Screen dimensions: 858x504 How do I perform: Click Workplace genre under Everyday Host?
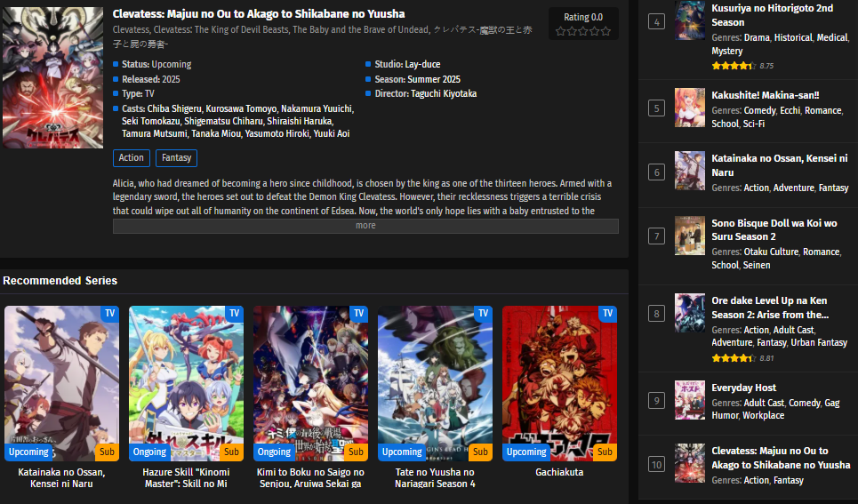click(x=764, y=415)
